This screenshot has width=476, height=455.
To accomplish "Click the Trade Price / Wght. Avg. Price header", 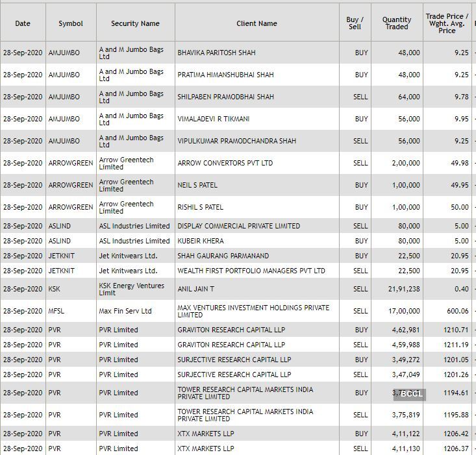I will point(447,23).
